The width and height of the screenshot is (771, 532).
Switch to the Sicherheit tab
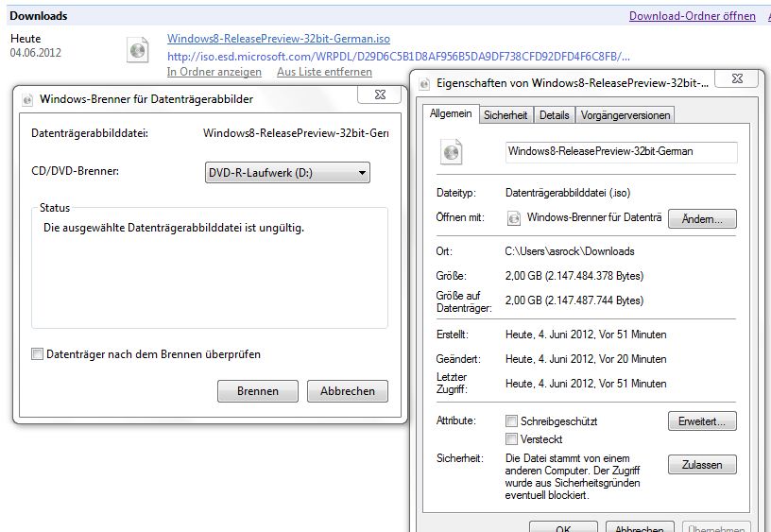[505, 115]
